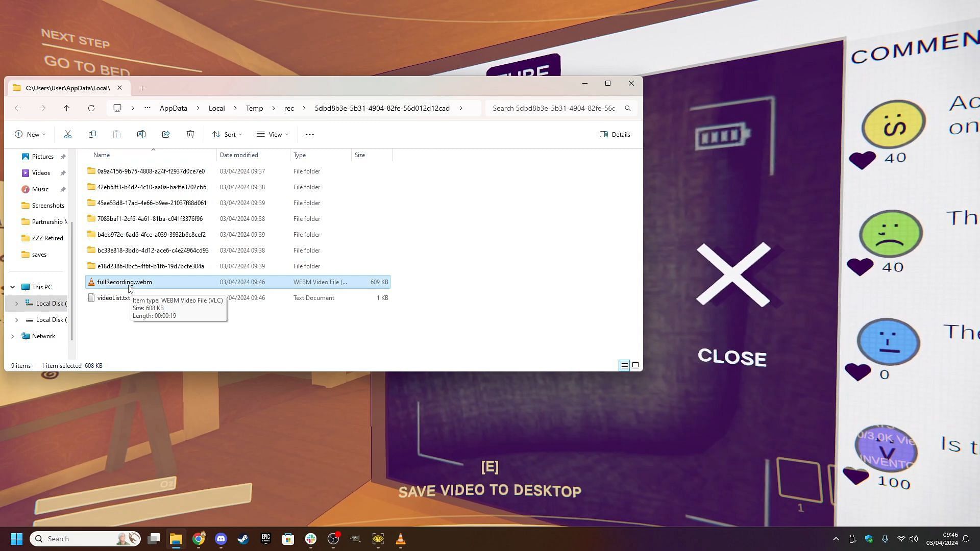Click the videoList.txt file
Screen dimensions: 980x551
tap(113, 297)
